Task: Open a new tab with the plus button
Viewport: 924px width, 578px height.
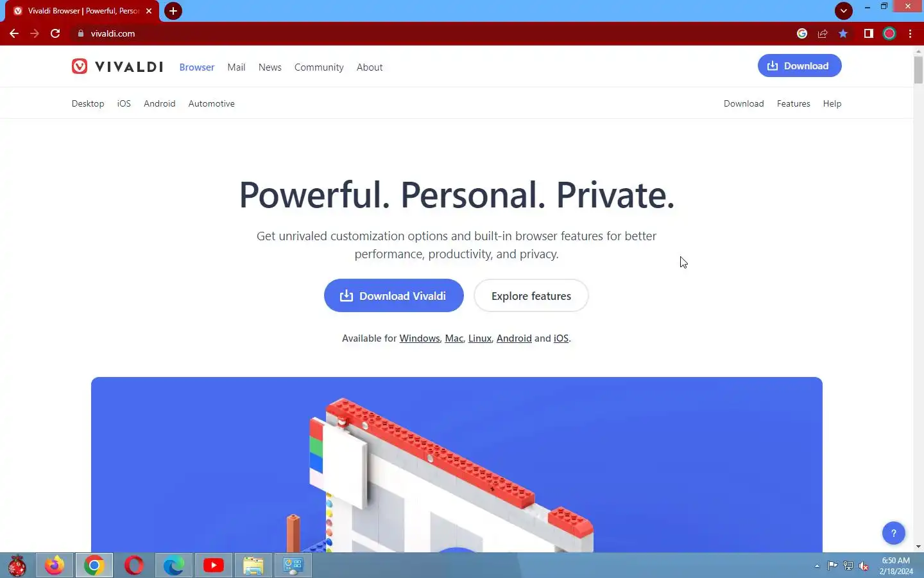Action: (173, 11)
